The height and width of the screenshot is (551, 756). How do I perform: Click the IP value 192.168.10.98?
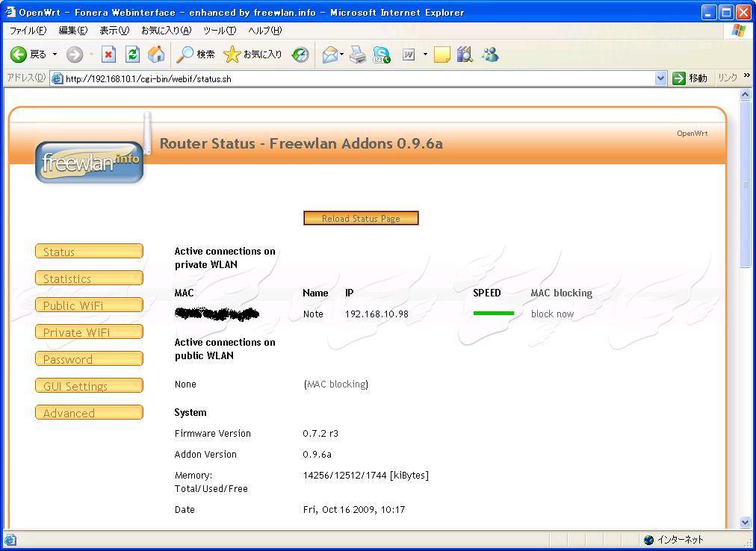(377, 314)
